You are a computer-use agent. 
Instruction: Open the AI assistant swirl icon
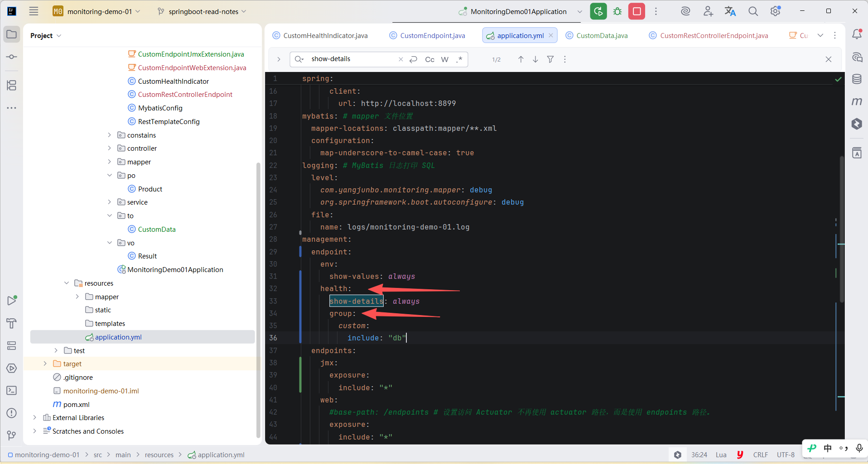tap(685, 11)
